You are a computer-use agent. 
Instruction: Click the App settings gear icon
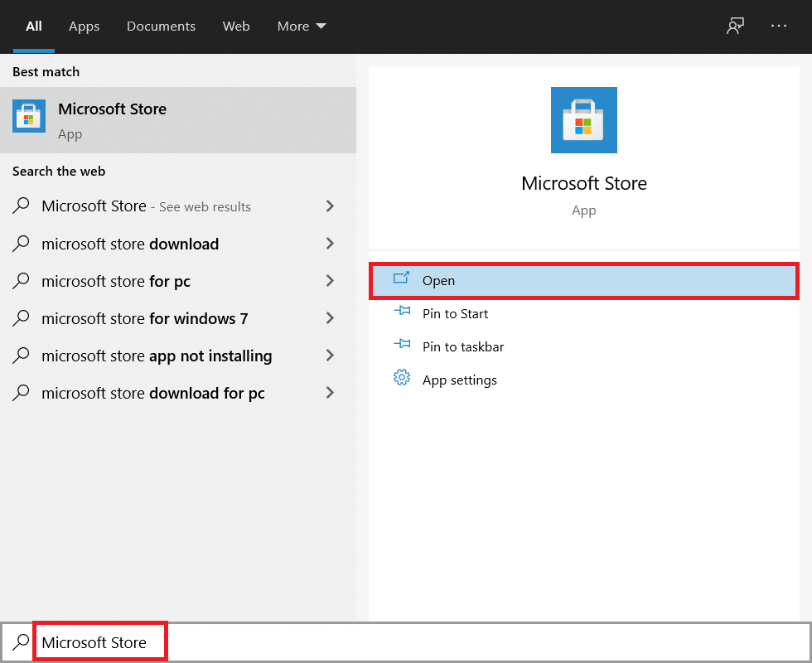pyautogui.click(x=402, y=379)
